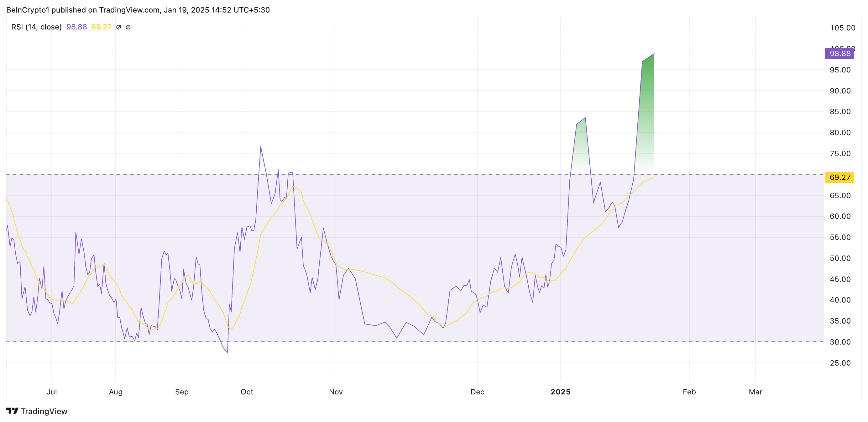868x422 pixels.
Task: Click the purple 98.88 price label tag
Action: click(x=839, y=54)
